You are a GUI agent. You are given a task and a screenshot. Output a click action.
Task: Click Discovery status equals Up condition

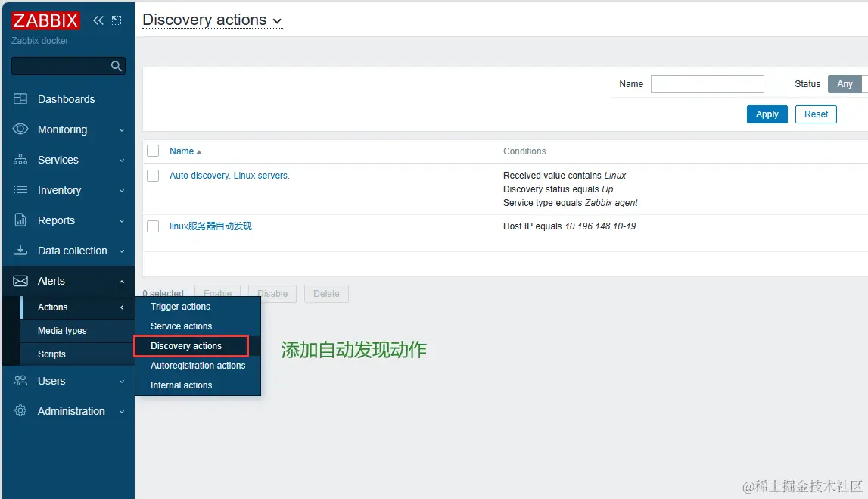click(558, 189)
